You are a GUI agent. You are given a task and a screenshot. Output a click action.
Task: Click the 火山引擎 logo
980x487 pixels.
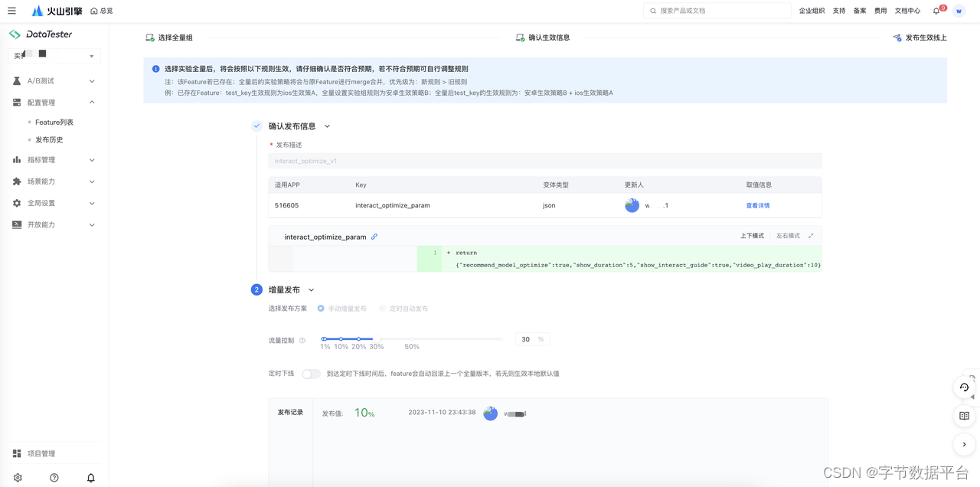point(57,11)
